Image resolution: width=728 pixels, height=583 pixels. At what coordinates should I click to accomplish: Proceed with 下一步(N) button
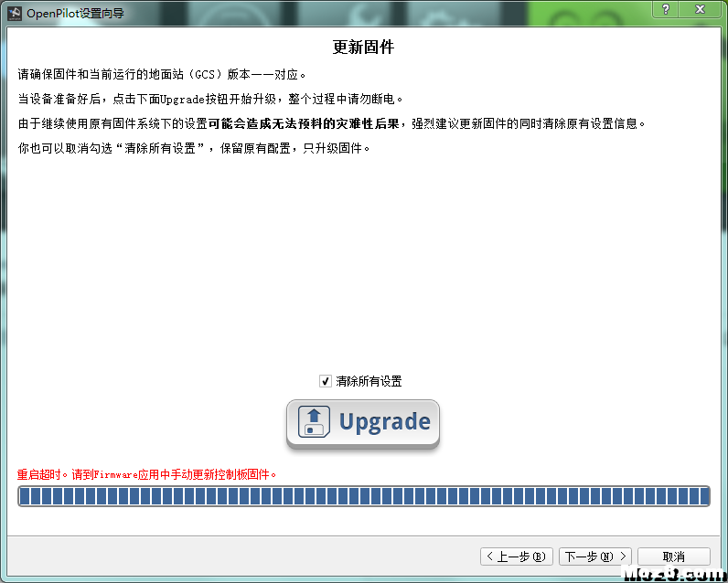(x=595, y=556)
